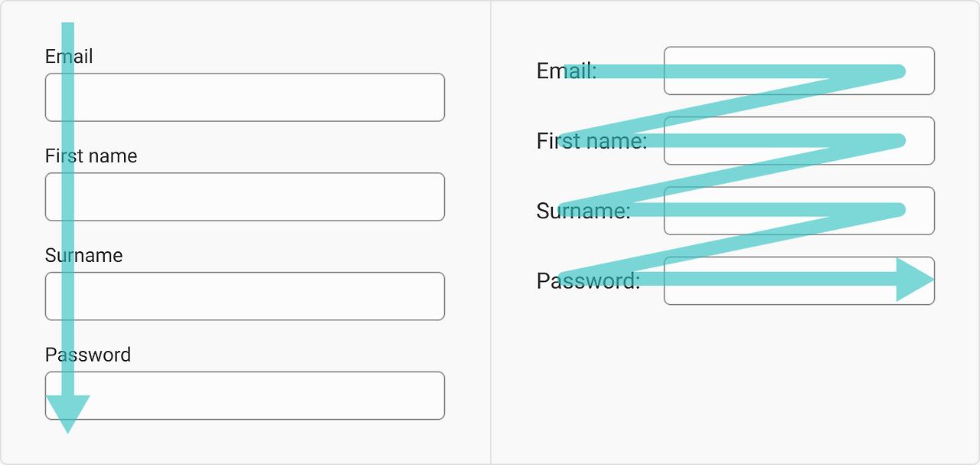This screenshot has width=980, height=465.
Task: Click the teal right-pointing arrowhead
Action: pyautogui.click(x=915, y=280)
